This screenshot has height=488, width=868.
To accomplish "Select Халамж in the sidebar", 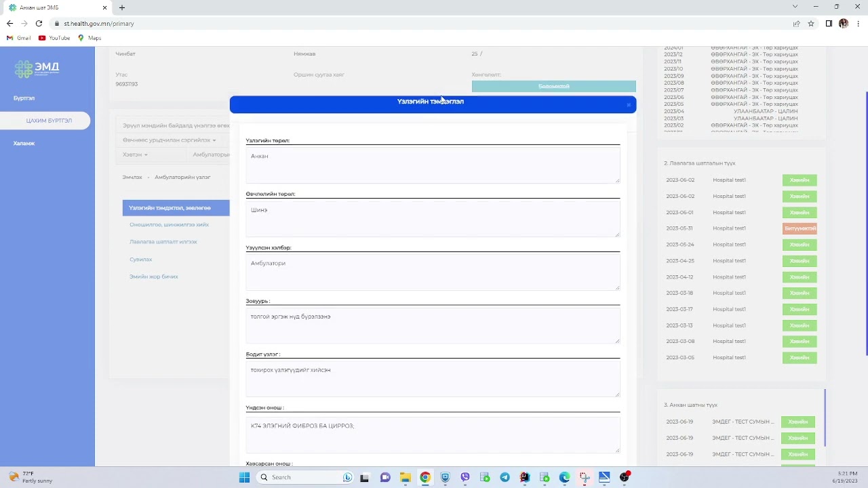I will (24, 144).
